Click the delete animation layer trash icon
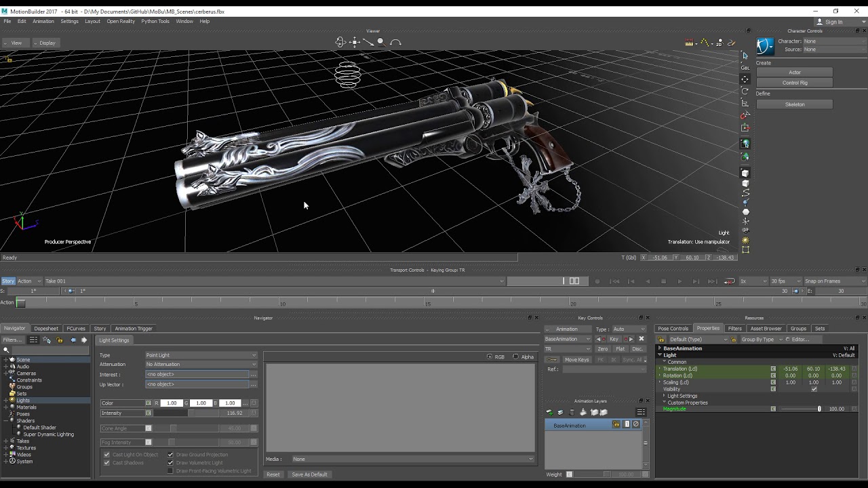868x488 pixels. (x=572, y=412)
